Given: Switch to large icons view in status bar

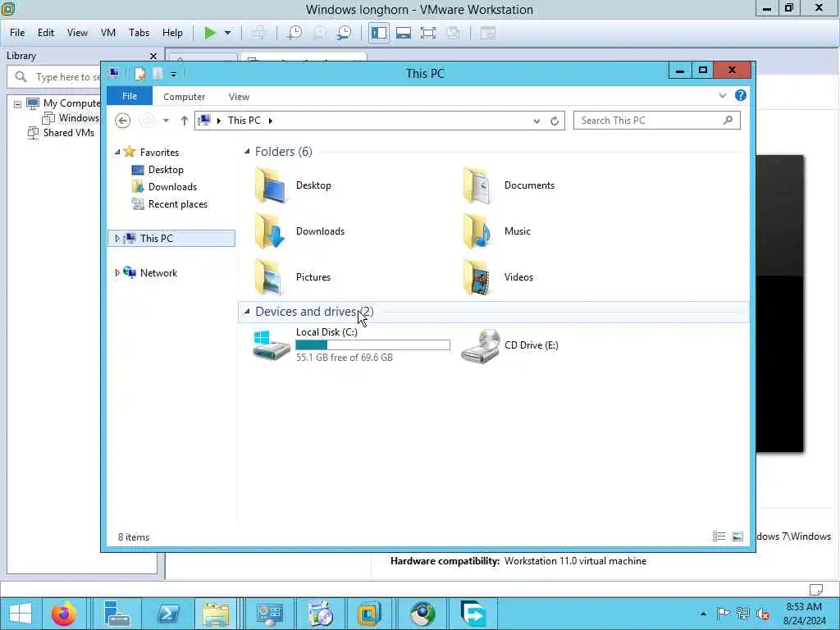Looking at the screenshot, I should 737,536.
